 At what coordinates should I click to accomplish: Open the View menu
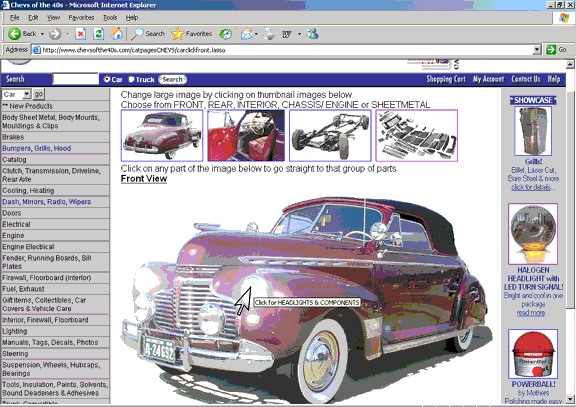tap(53, 18)
